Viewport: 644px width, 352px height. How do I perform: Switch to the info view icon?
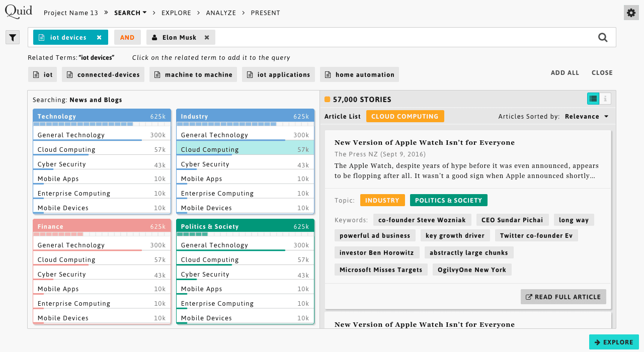(605, 99)
